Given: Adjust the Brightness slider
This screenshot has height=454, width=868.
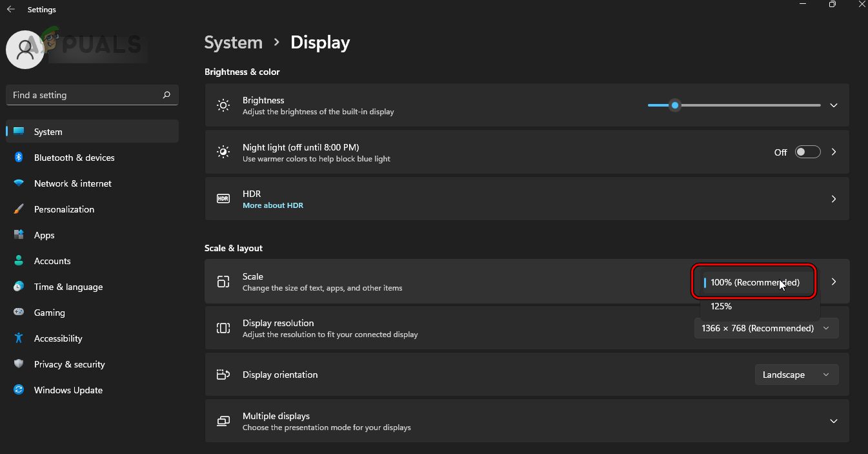Looking at the screenshot, I should point(675,105).
